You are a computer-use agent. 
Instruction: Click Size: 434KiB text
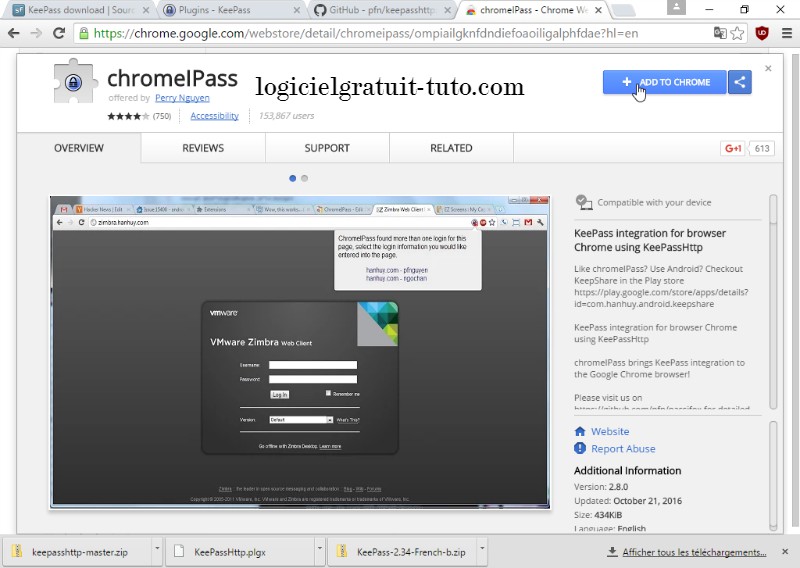click(x=598, y=515)
